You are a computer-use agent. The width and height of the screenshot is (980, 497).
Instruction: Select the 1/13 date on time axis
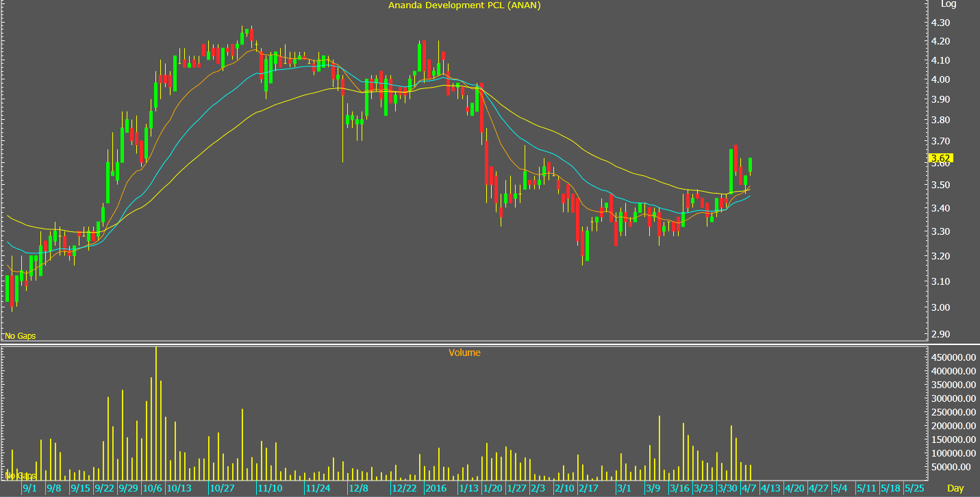468,489
